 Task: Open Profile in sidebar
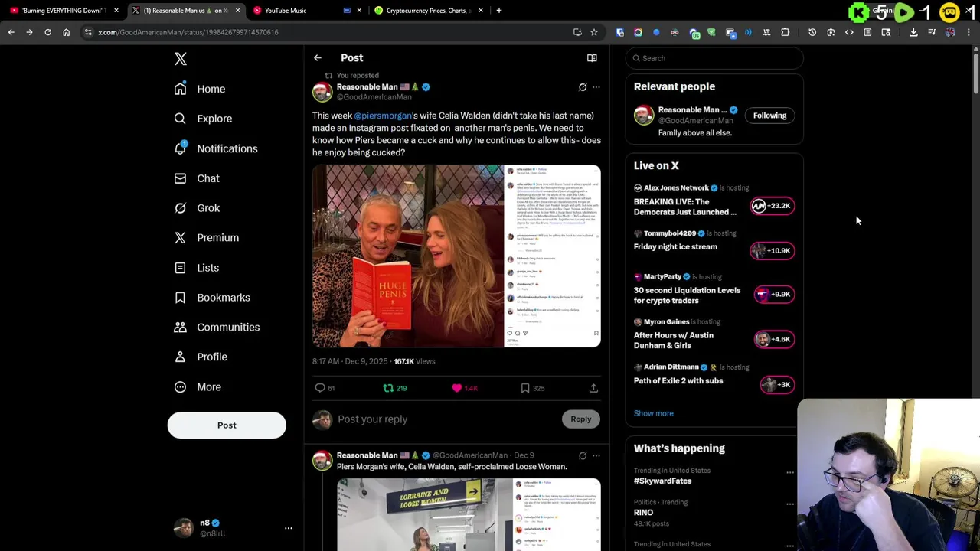coord(201,357)
